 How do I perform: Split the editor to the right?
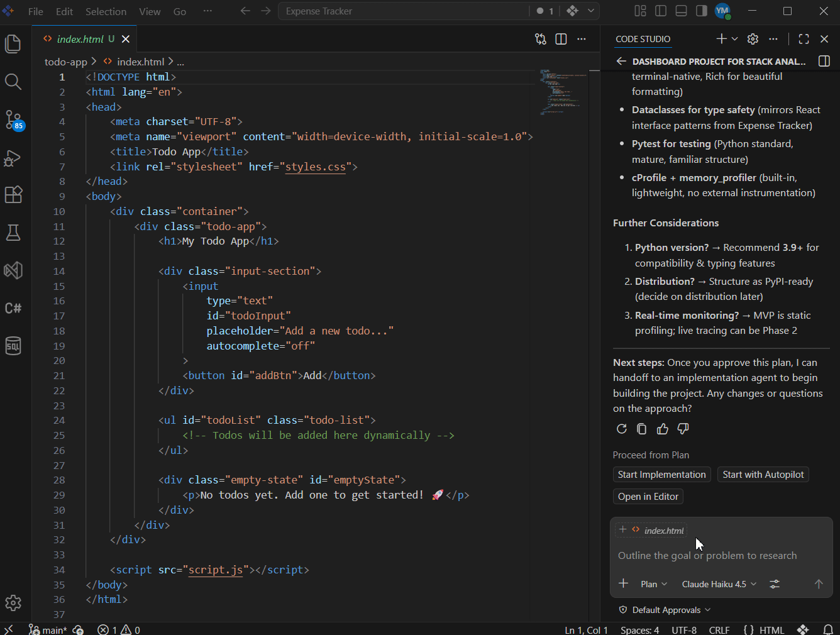click(561, 39)
